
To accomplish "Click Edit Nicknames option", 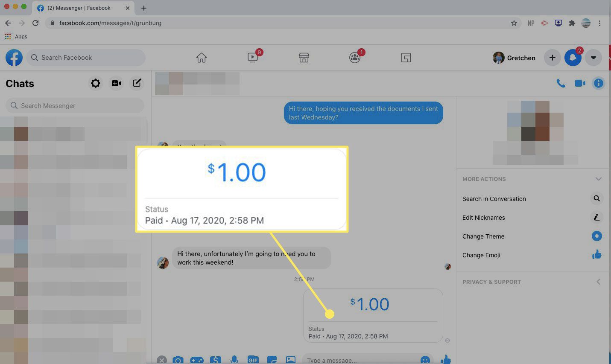I will [483, 218].
